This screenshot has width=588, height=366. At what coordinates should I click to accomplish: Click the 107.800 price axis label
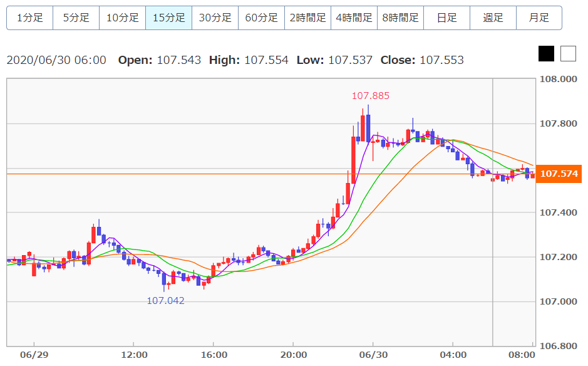click(559, 123)
